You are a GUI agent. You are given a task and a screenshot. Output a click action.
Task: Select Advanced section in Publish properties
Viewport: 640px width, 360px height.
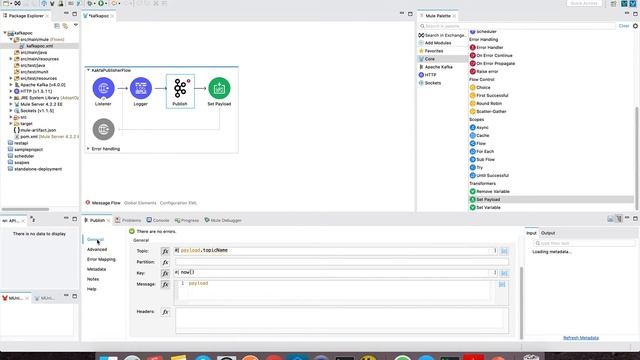pyautogui.click(x=97, y=249)
